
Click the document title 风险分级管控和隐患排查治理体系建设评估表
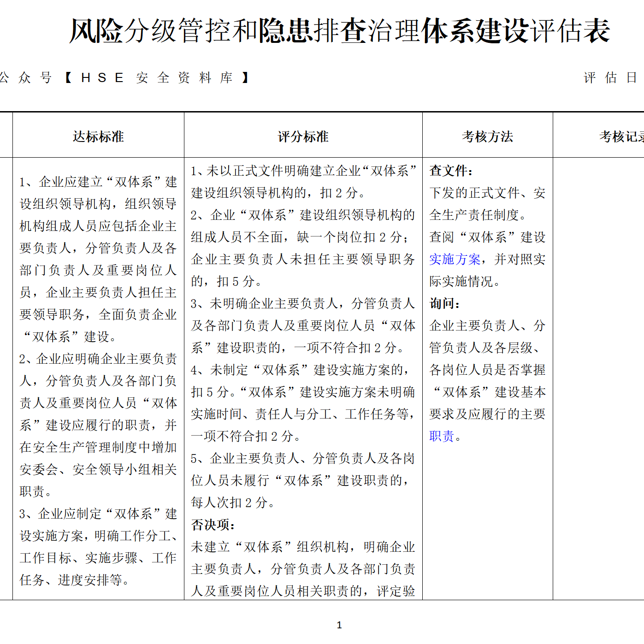(340, 31)
